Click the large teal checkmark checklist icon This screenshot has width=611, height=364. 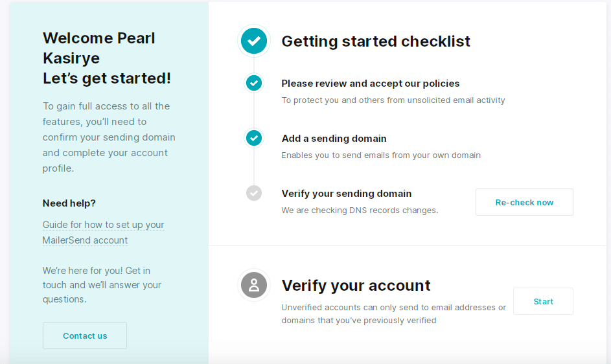[x=254, y=41]
